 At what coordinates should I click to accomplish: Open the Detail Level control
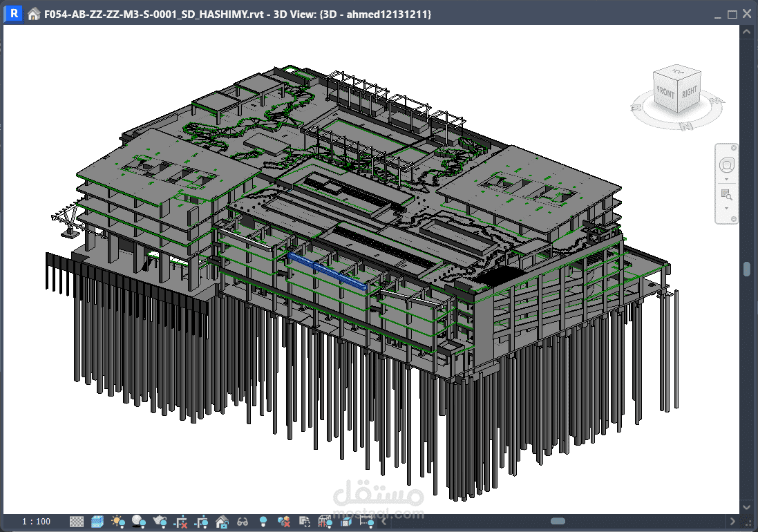coord(77,522)
